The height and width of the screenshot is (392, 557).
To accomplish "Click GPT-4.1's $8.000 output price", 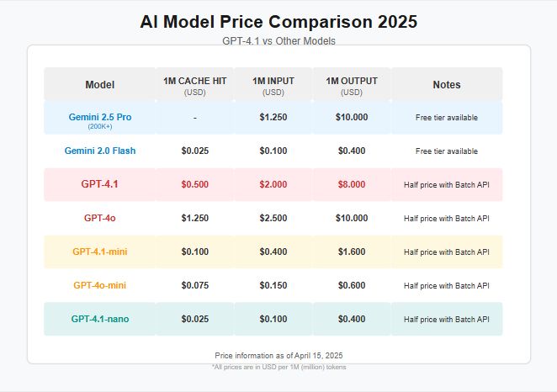I will click(x=352, y=184).
